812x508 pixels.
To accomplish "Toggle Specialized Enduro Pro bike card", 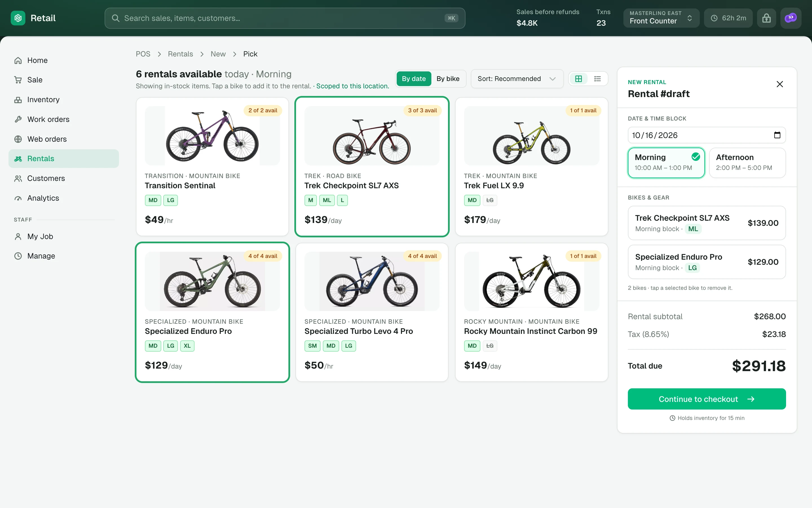I will coord(212,312).
